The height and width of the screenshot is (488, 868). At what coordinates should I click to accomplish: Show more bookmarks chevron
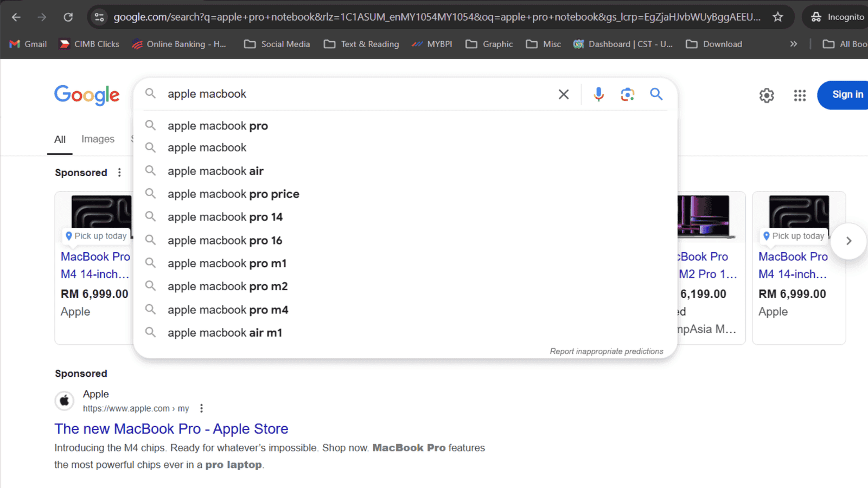[x=794, y=44]
